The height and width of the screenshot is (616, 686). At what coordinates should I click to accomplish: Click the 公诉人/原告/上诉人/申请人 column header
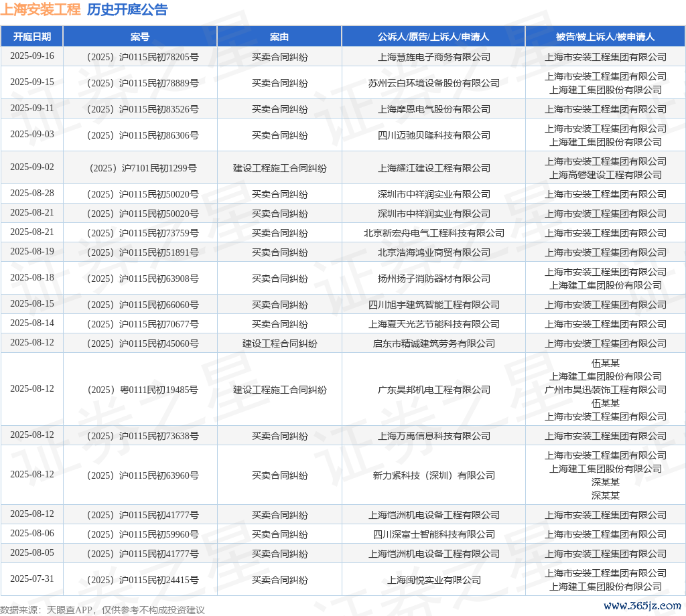(433, 37)
